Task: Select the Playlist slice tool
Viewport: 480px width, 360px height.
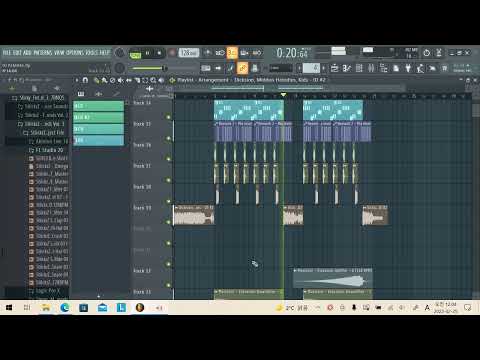Action: click(x=137, y=80)
